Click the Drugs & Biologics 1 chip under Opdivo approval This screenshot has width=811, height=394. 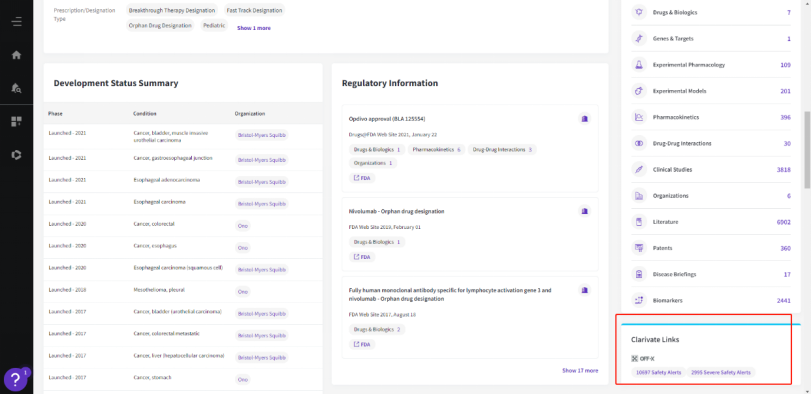click(377, 149)
